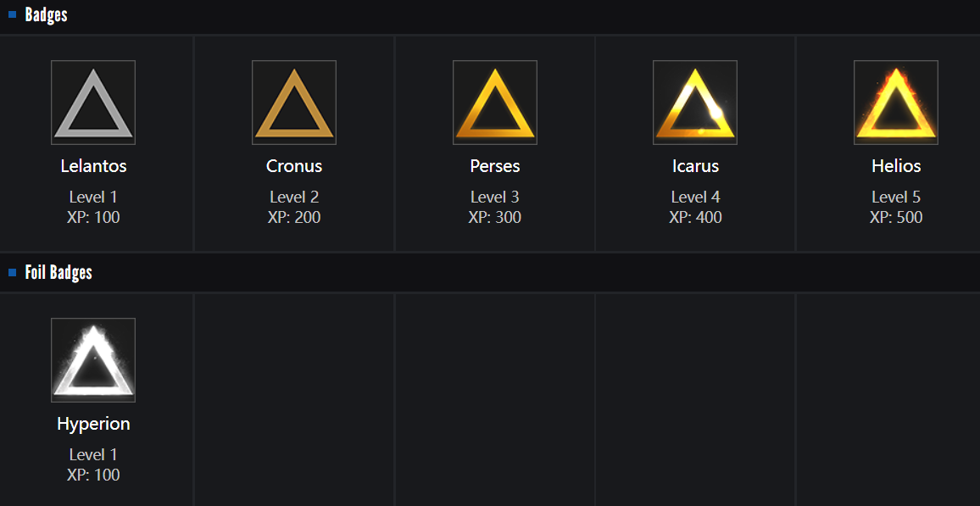Open the gold Perses badge icon
The height and width of the screenshot is (506, 980).
pyautogui.click(x=495, y=103)
